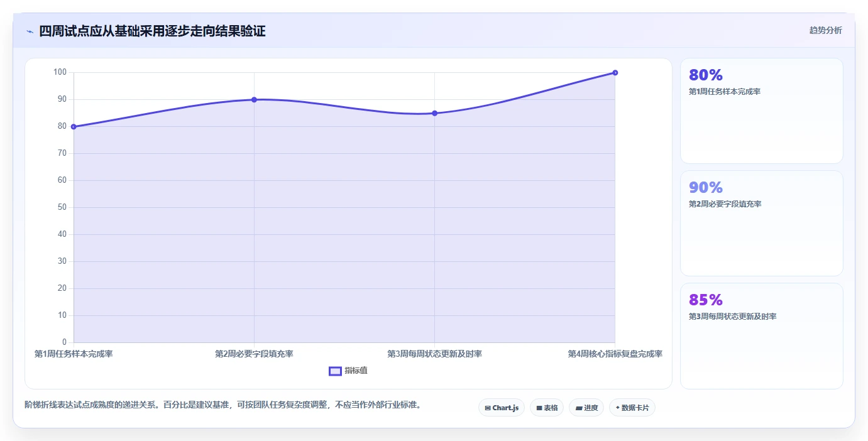The height and width of the screenshot is (441, 868).
Task: Select the 进度 tag chip
Action: point(586,408)
